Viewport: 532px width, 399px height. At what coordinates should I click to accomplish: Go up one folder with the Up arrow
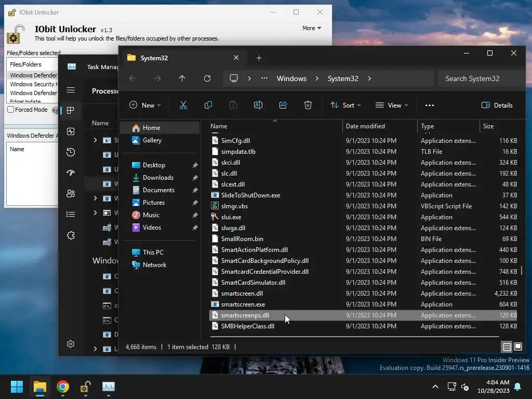coord(182,78)
